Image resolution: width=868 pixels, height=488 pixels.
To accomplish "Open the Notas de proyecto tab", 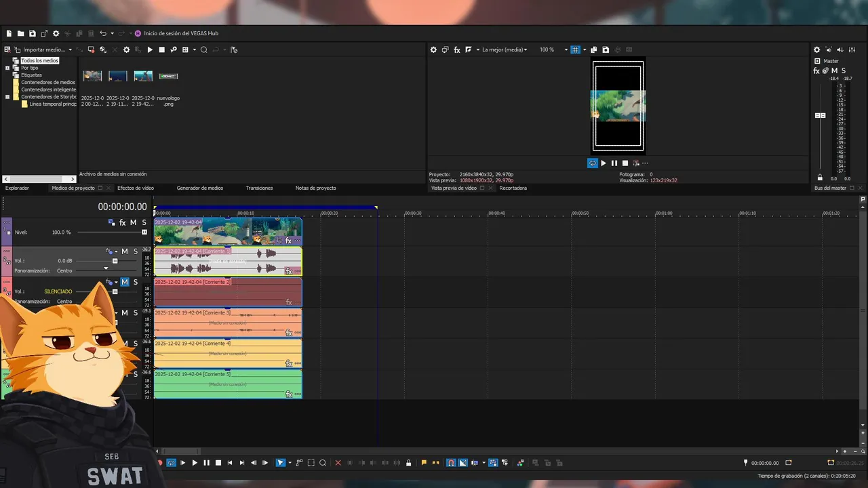I will tap(316, 188).
